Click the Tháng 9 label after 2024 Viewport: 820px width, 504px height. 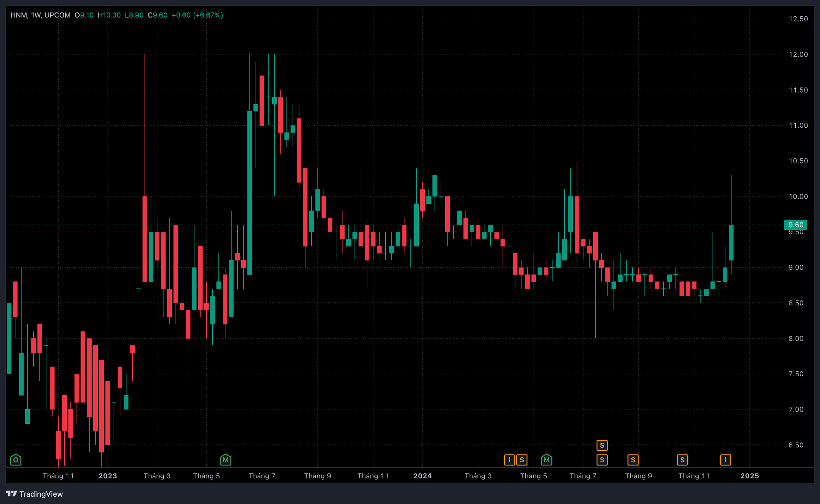coord(638,476)
